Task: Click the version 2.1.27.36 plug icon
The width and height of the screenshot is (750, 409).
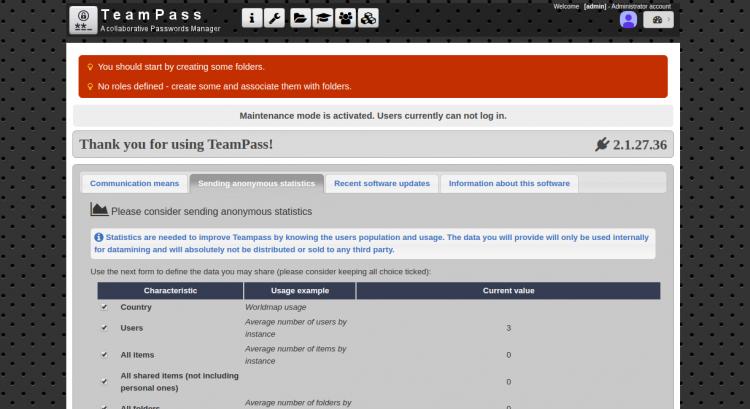Action: point(601,144)
